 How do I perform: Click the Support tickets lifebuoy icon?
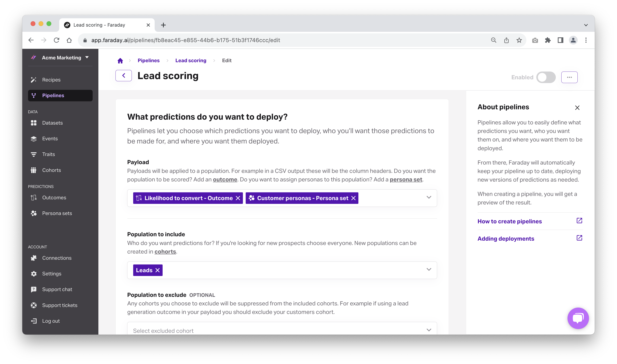pos(34,305)
